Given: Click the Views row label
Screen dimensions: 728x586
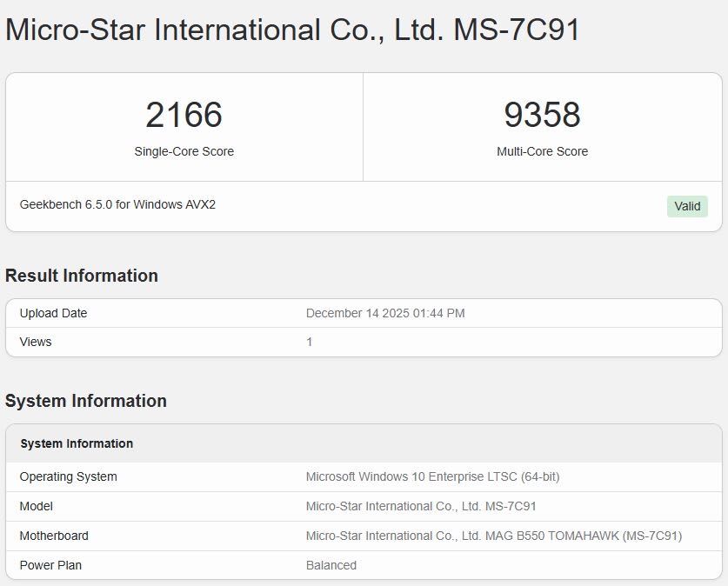Looking at the screenshot, I should [36, 342].
